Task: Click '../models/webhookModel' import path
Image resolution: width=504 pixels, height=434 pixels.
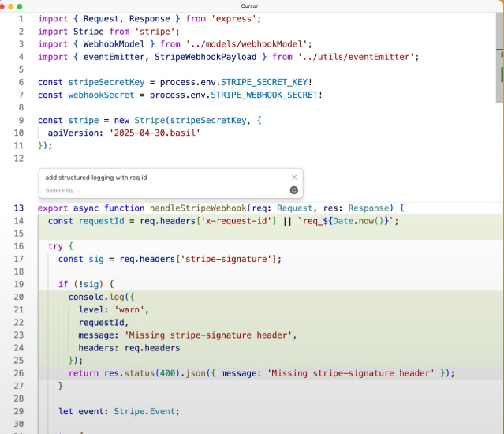Action: tap(247, 44)
